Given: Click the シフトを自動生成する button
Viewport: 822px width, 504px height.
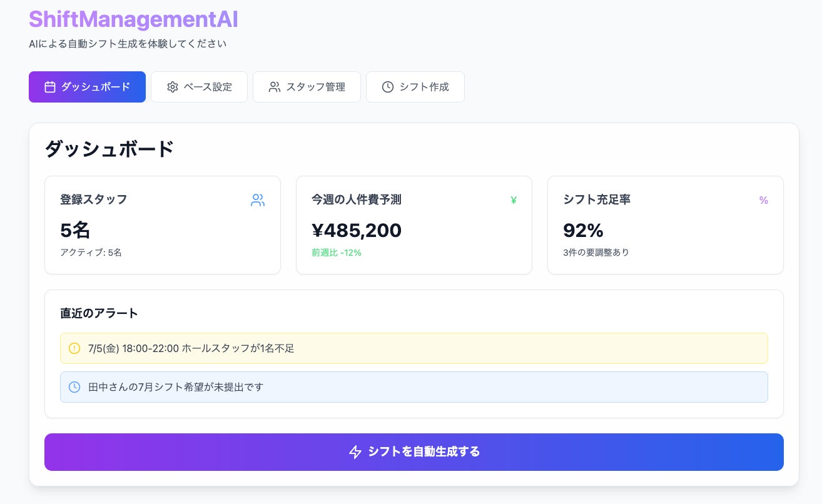Looking at the screenshot, I should pyautogui.click(x=414, y=452).
